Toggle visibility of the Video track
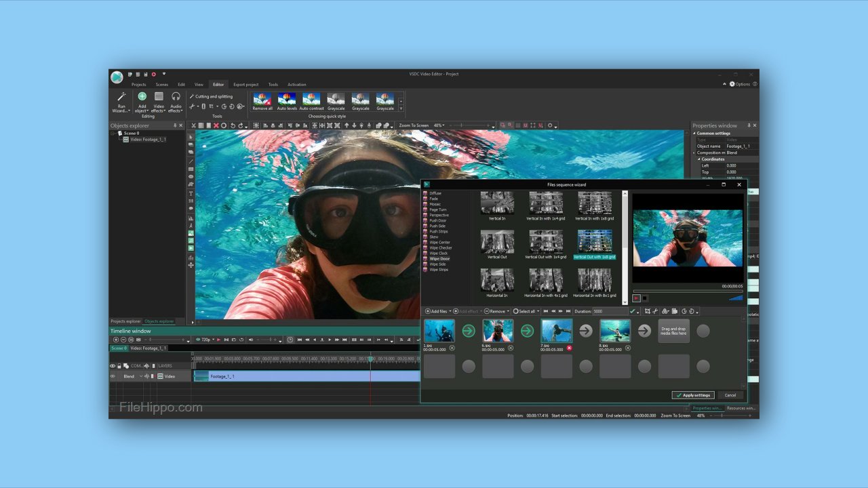This screenshot has width=868, height=488. click(113, 376)
